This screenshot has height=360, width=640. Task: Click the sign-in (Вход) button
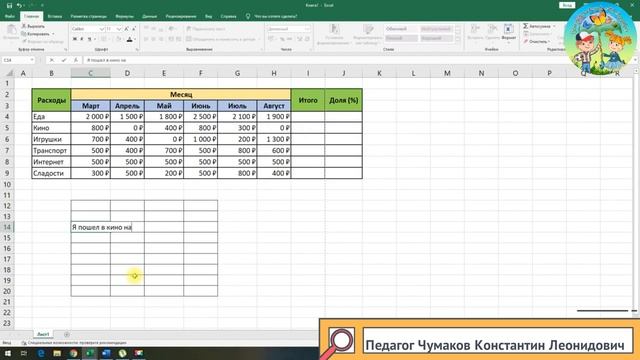567,5
